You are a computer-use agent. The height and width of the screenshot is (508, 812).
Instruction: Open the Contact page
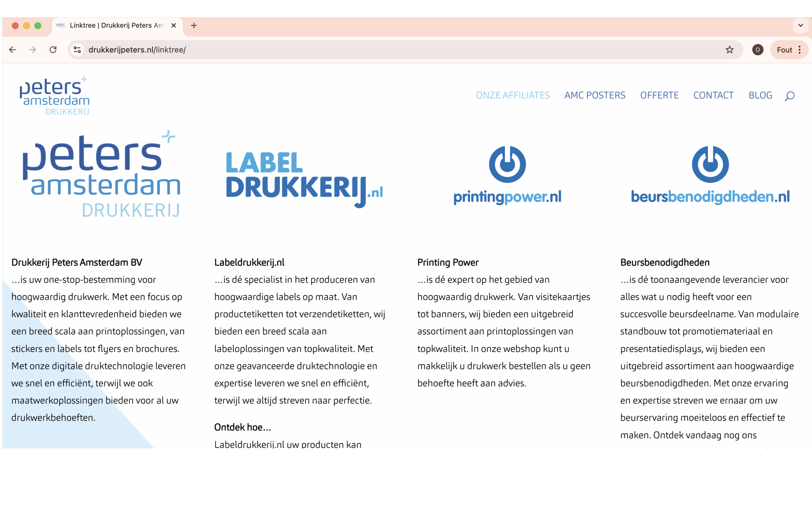pyautogui.click(x=713, y=96)
